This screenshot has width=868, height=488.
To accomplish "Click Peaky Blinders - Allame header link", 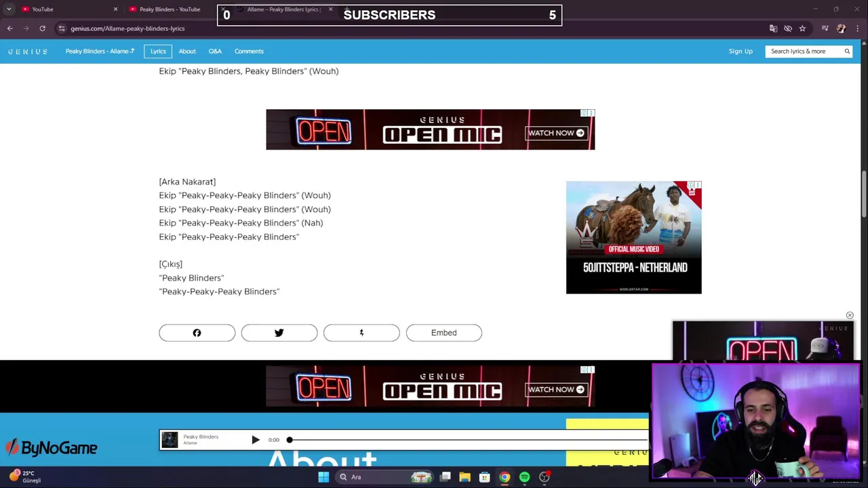I will pos(100,52).
